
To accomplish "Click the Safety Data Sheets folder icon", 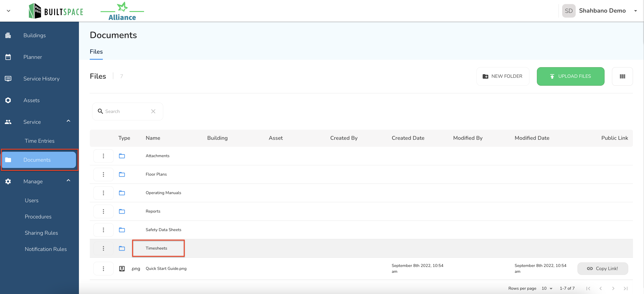I will (x=122, y=230).
